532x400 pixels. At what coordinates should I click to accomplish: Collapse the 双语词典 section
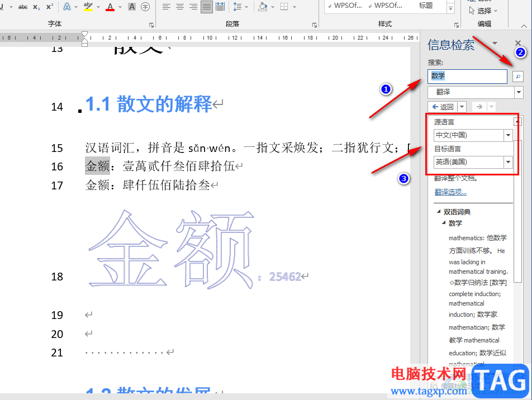438,212
